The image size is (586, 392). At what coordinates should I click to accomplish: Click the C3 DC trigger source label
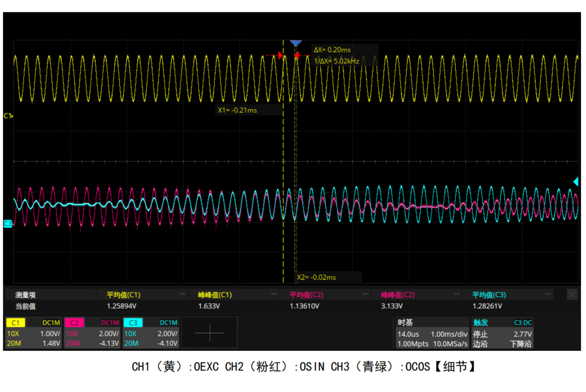point(523,323)
